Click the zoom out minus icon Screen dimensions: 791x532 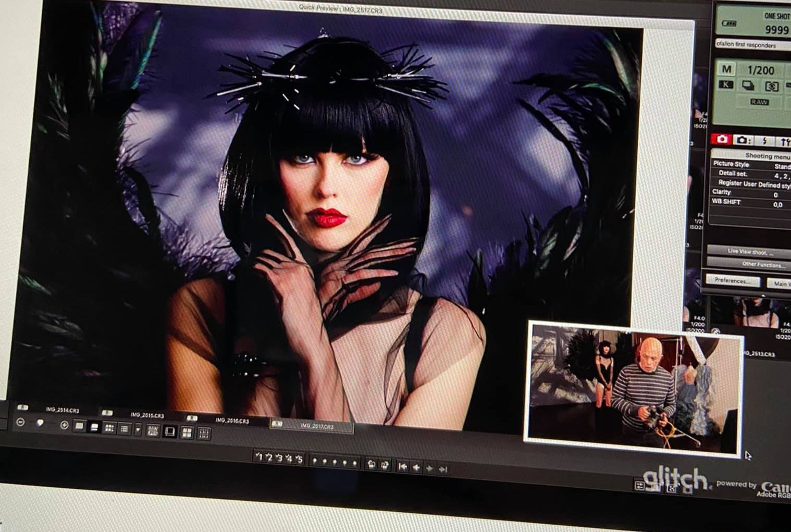click(20, 423)
